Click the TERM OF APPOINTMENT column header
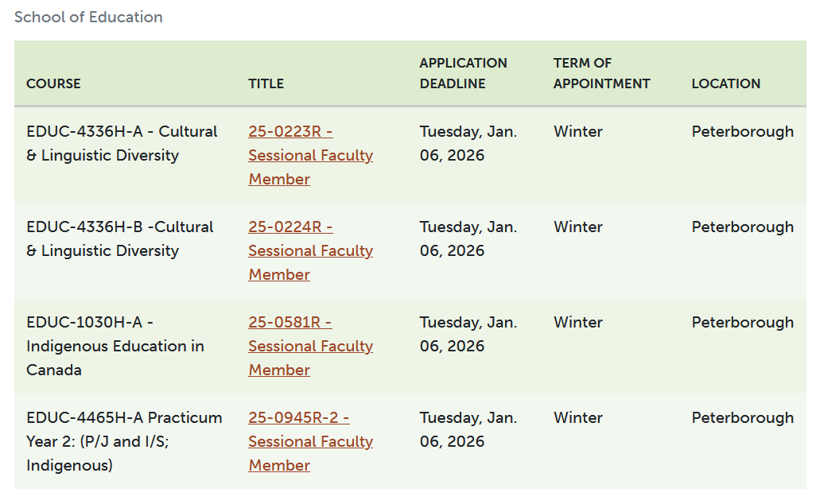 click(601, 73)
